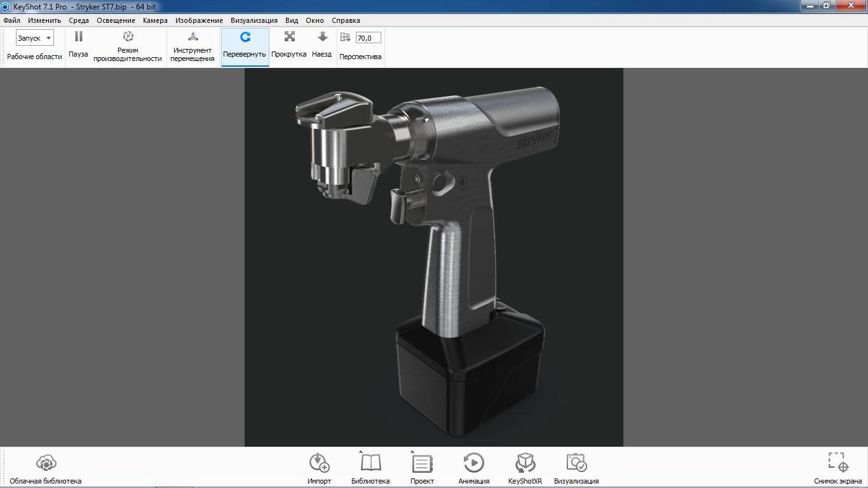
Task: Click the KeyShot app icon in title bar
Action: coord(5,6)
